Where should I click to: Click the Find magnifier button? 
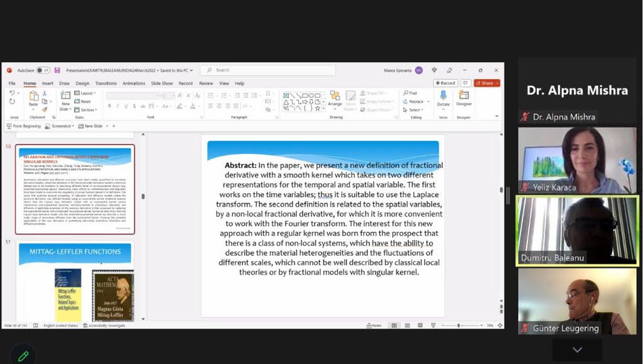click(410, 93)
